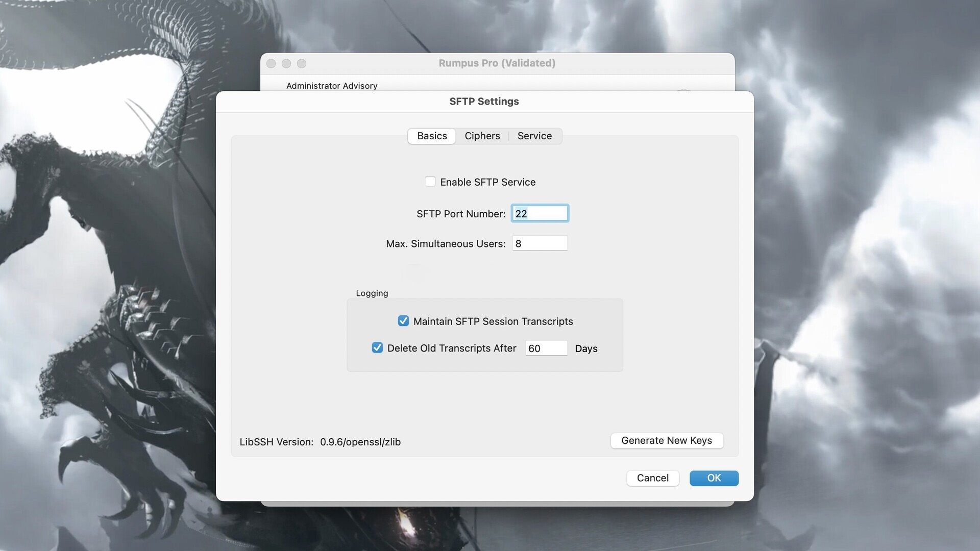
Task: Disable Delete Old Transcripts After checkbox
Action: click(x=377, y=348)
